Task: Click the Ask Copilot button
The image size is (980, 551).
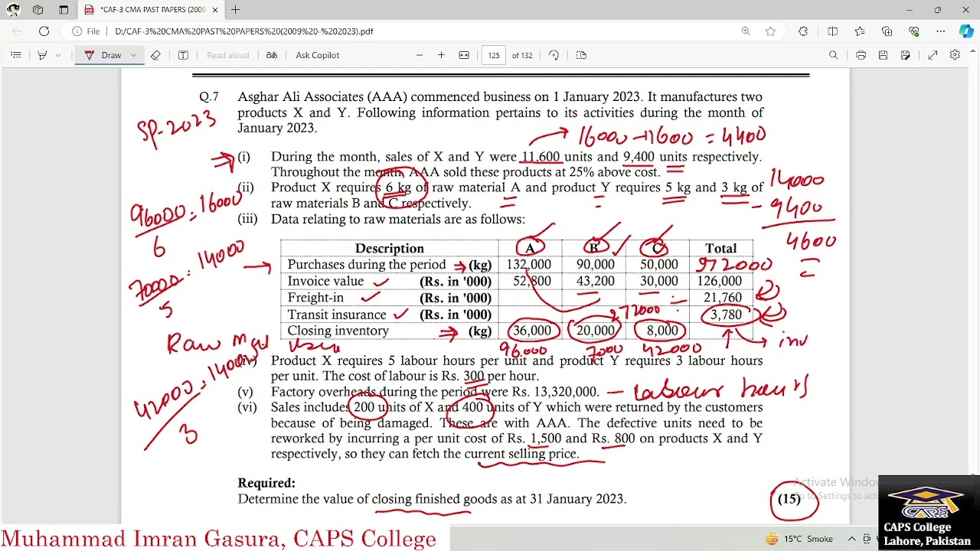Action: click(x=318, y=55)
